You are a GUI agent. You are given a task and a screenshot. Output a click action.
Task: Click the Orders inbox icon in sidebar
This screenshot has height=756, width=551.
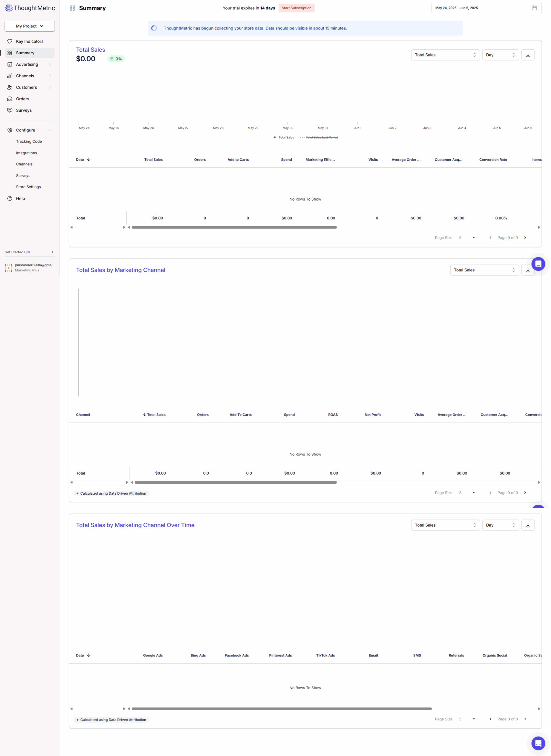tap(10, 99)
